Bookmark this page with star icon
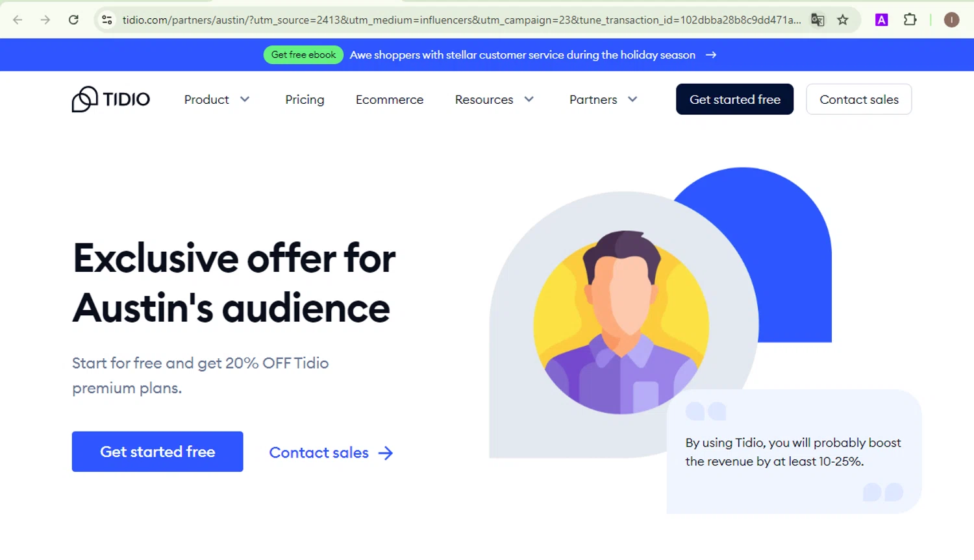974x560 pixels. tap(843, 20)
